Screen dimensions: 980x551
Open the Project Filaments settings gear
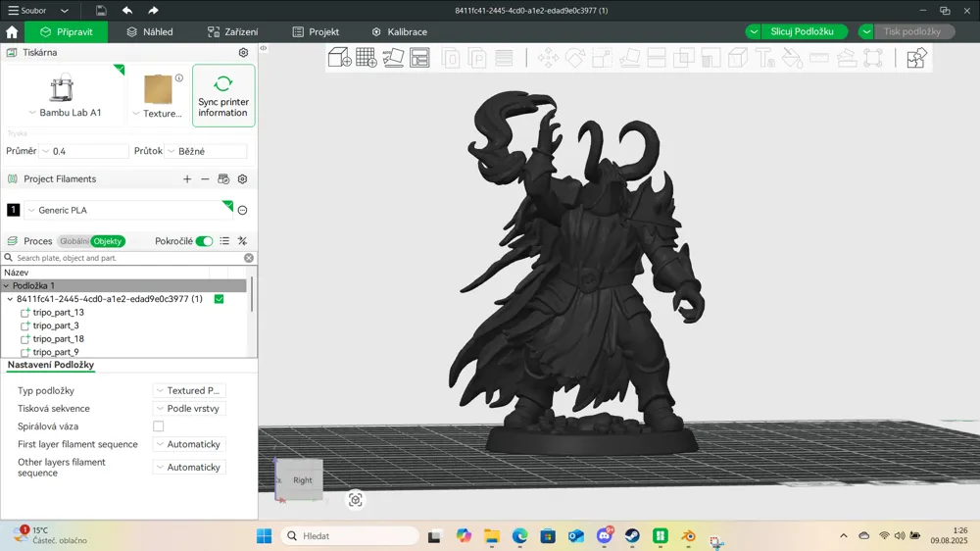point(242,178)
